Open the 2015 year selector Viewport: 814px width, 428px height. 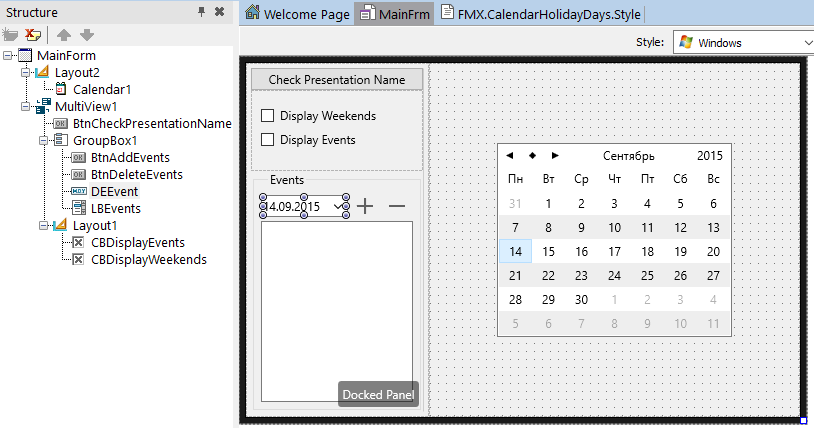click(710, 155)
